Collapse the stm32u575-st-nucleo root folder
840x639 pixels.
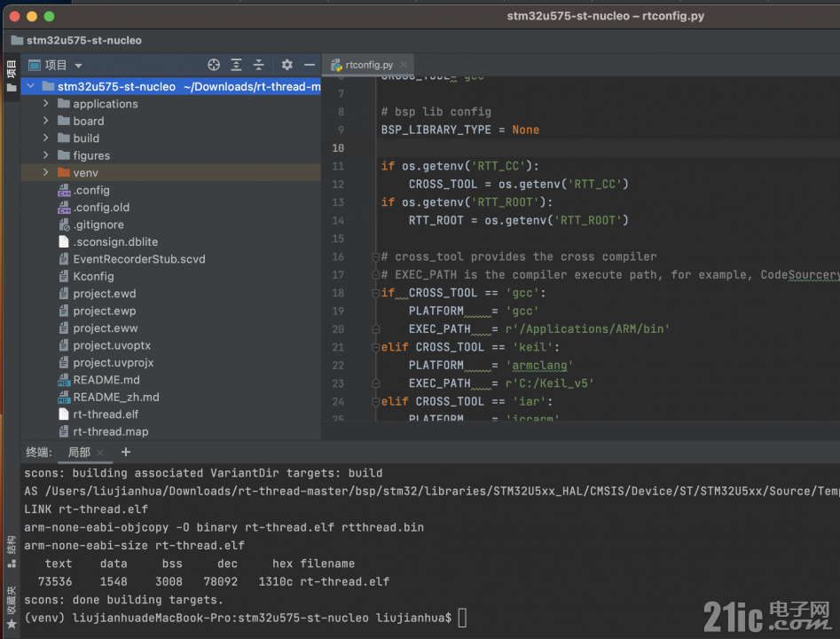(30, 86)
